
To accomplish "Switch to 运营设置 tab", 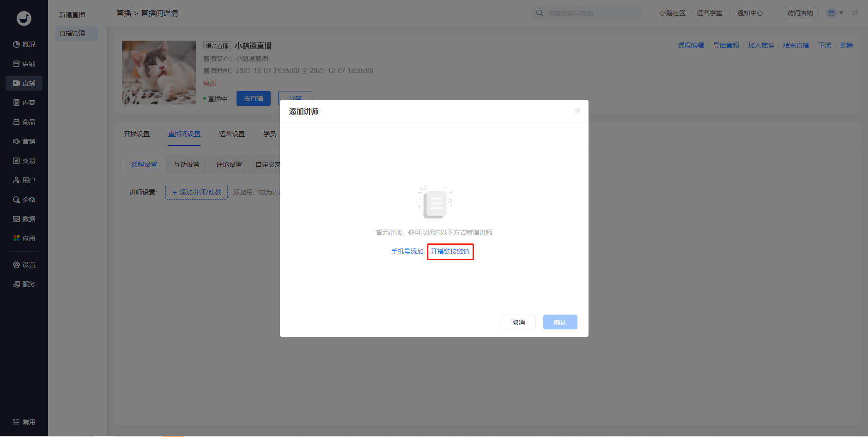I will coord(232,134).
